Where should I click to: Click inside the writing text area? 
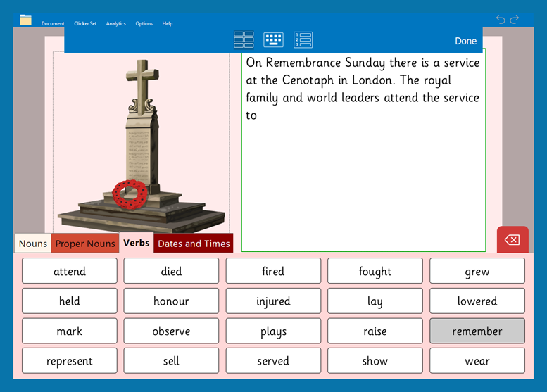pyautogui.click(x=363, y=183)
